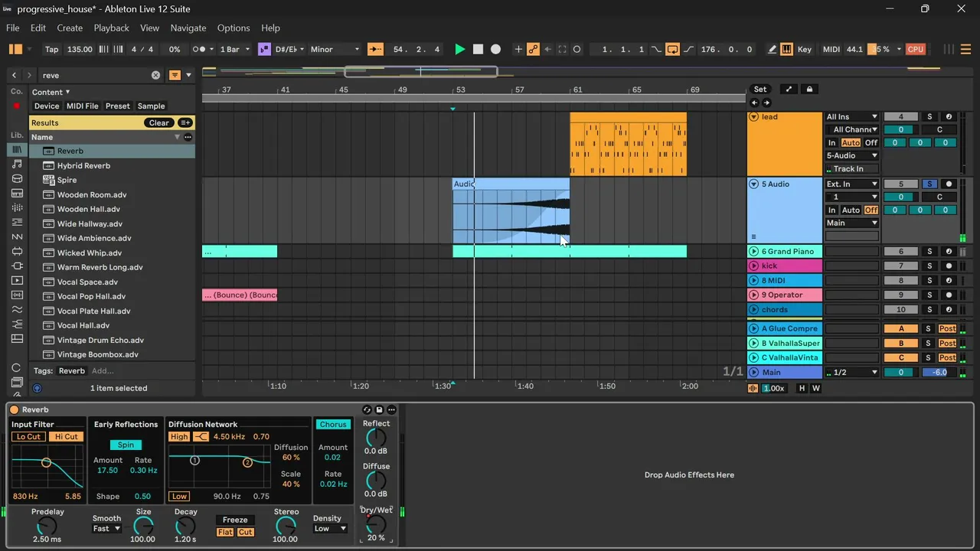Open the Minor scale type dropdown

(x=334, y=49)
